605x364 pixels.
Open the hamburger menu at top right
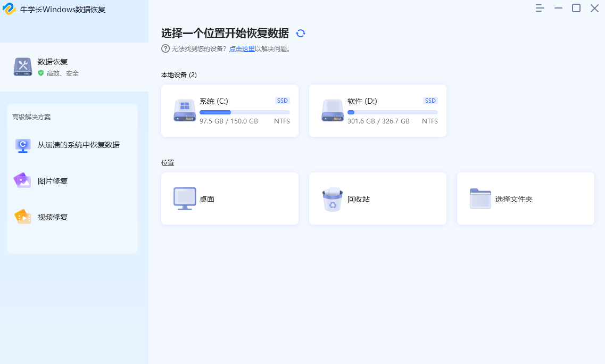[x=540, y=8]
